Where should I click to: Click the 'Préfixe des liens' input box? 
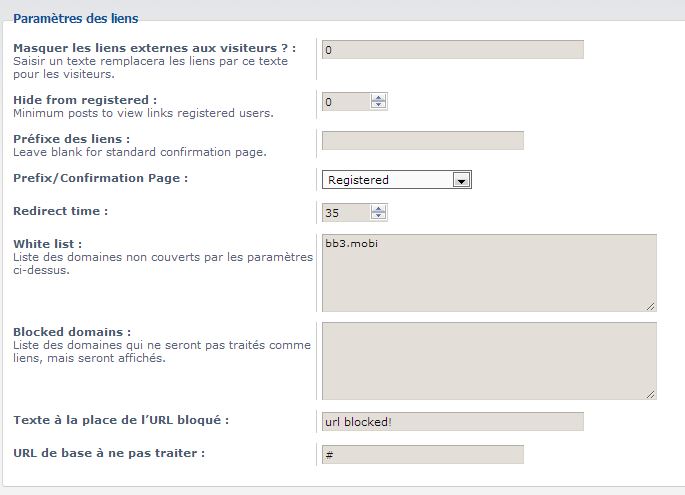pos(423,140)
